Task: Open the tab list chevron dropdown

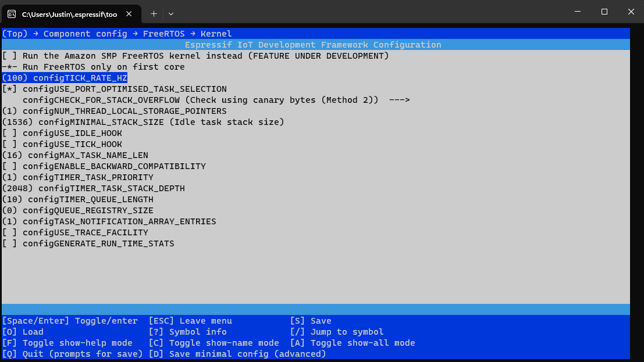Action: (x=171, y=13)
